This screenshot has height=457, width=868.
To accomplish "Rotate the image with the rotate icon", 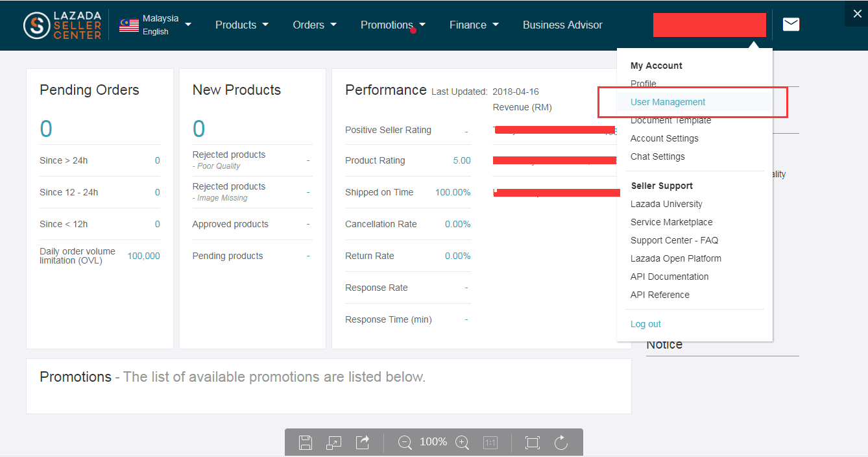I will pyautogui.click(x=561, y=442).
